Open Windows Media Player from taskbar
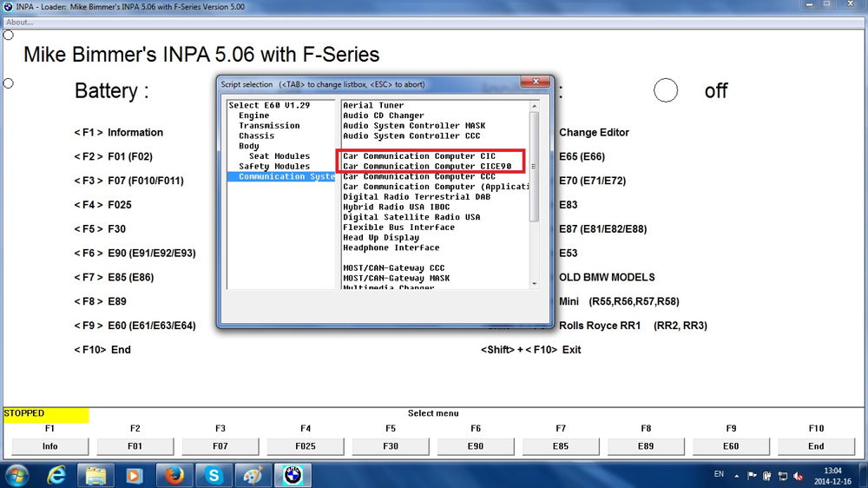This screenshot has width=868, height=488. pos(134,475)
